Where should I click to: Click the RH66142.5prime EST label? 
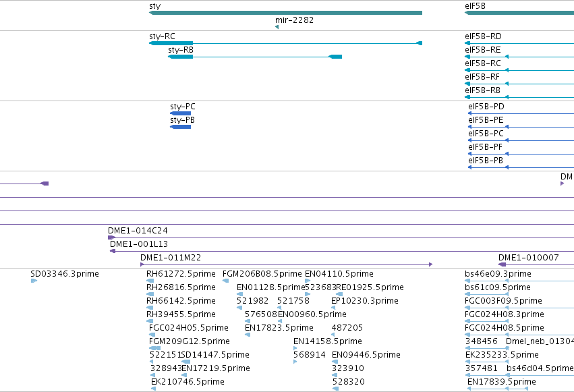[181, 301]
